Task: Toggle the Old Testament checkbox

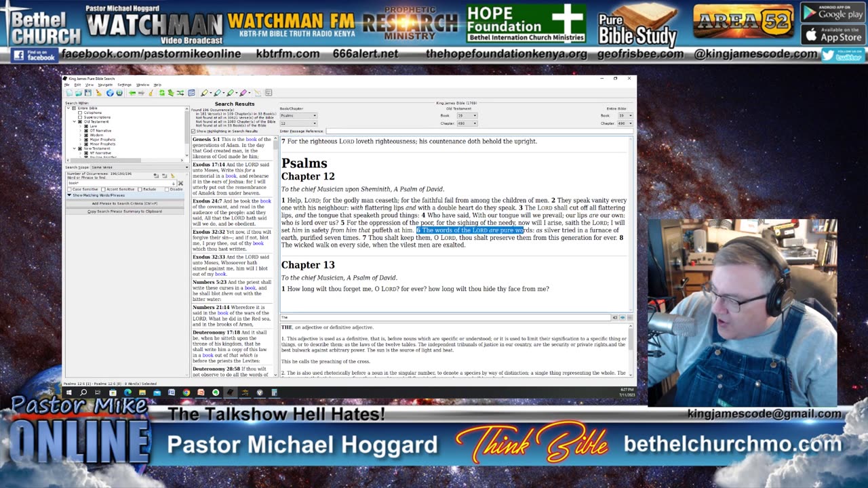Action: point(80,121)
